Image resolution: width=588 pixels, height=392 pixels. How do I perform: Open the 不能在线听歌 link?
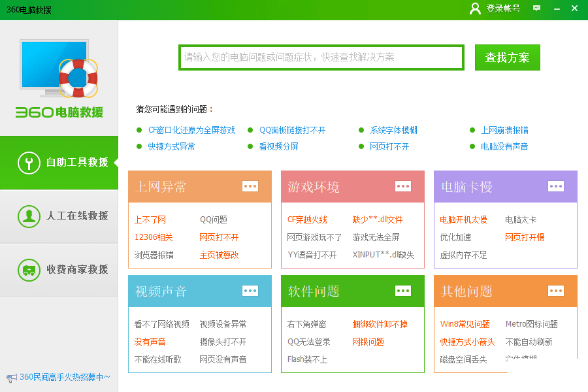click(x=158, y=359)
